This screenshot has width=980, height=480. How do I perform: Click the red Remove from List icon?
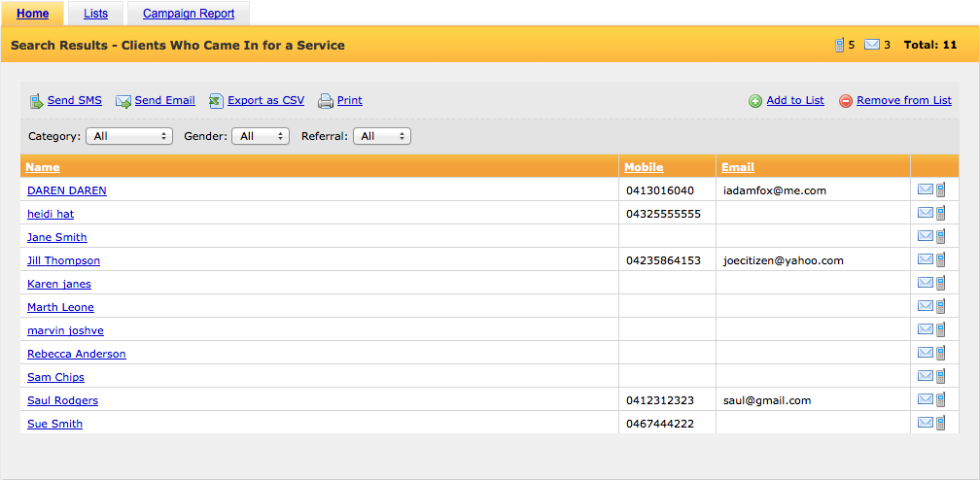(x=846, y=101)
